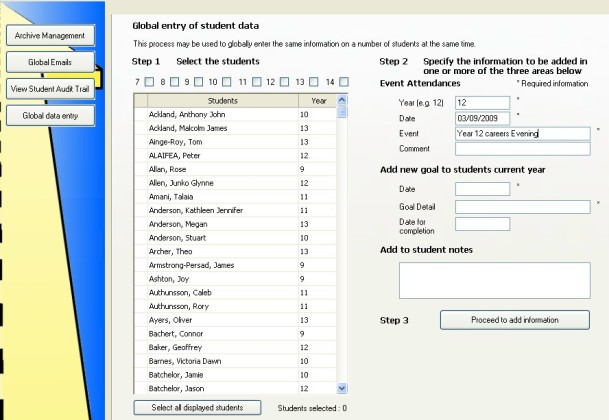The height and width of the screenshot is (420, 609).
Task: Select student Allen, Junko Glynne
Action: (235, 183)
